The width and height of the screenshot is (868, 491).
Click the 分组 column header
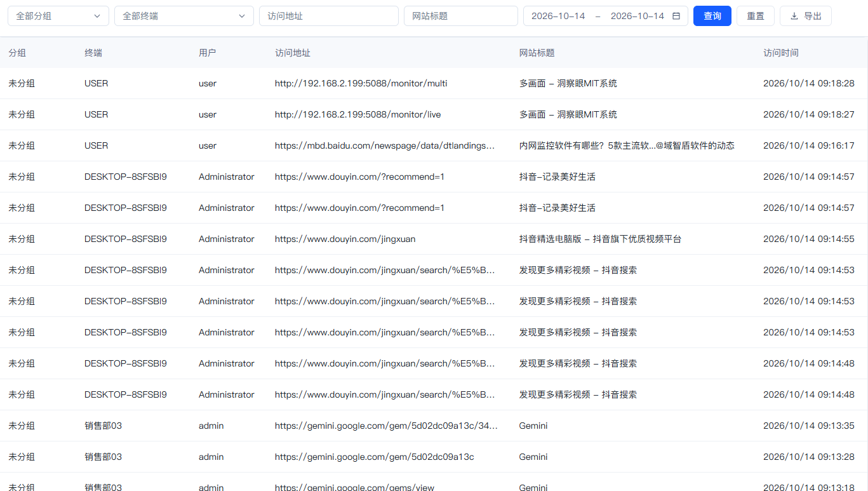[x=17, y=53]
